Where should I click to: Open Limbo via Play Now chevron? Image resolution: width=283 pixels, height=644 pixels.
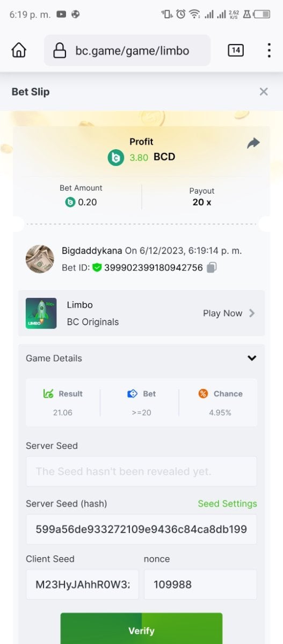(252, 313)
